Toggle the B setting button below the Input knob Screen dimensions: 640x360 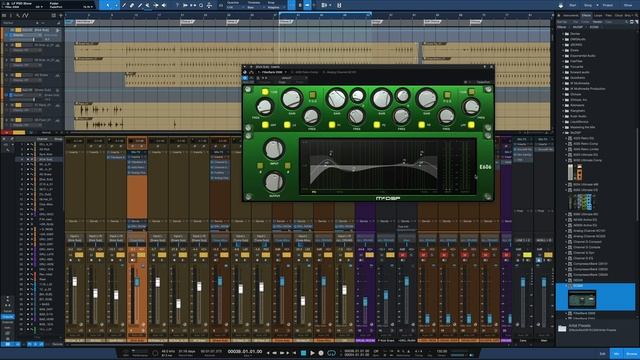(288, 166)
